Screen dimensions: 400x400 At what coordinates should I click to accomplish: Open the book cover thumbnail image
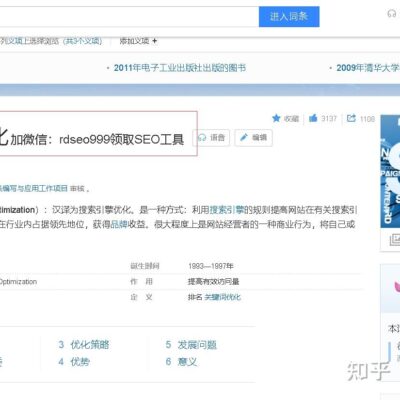click(390, 171)
